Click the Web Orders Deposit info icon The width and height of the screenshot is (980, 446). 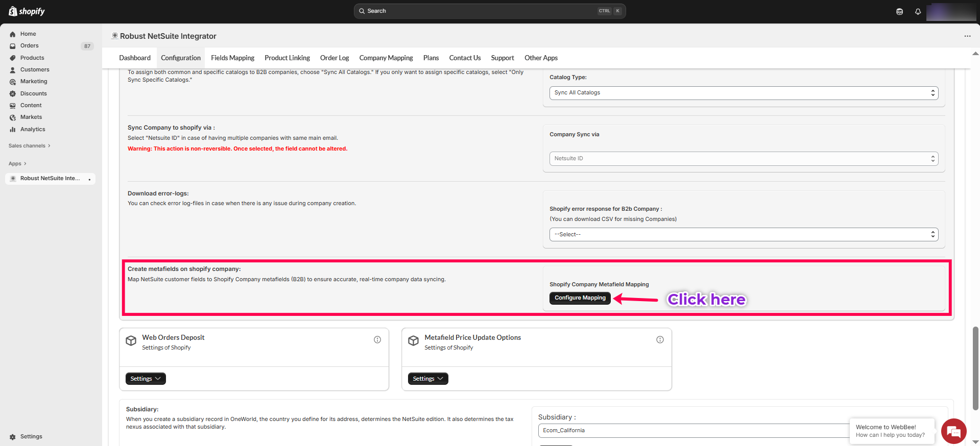click(377, 340)
